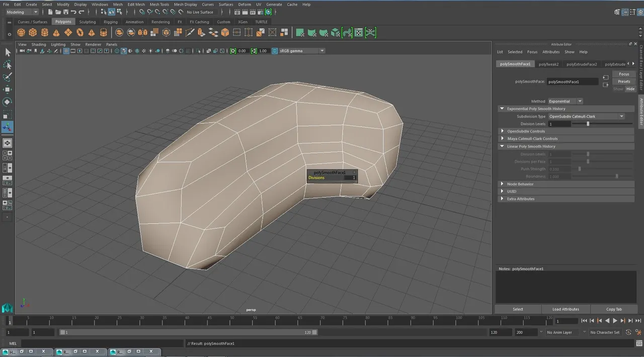The height and width of the screenshot is (357, 644).
Task: Activate the Lasso select tool
Action: click(x=8, y=65)
